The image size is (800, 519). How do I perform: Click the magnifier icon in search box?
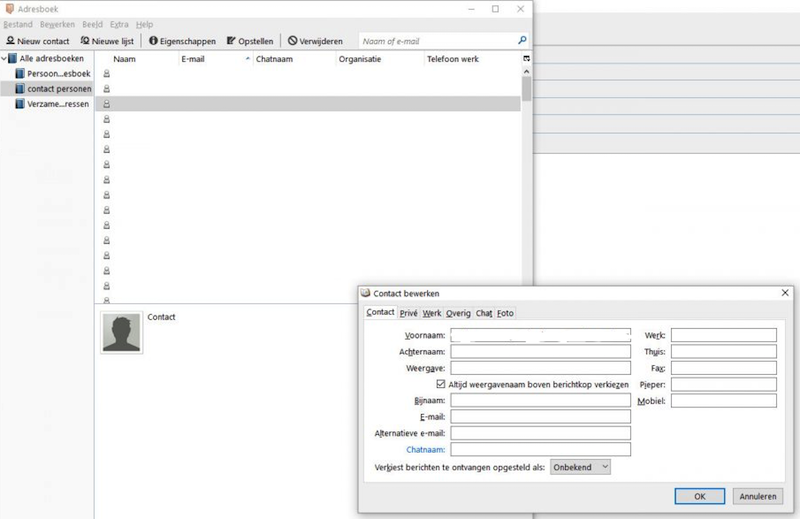(x=522, y=41)
